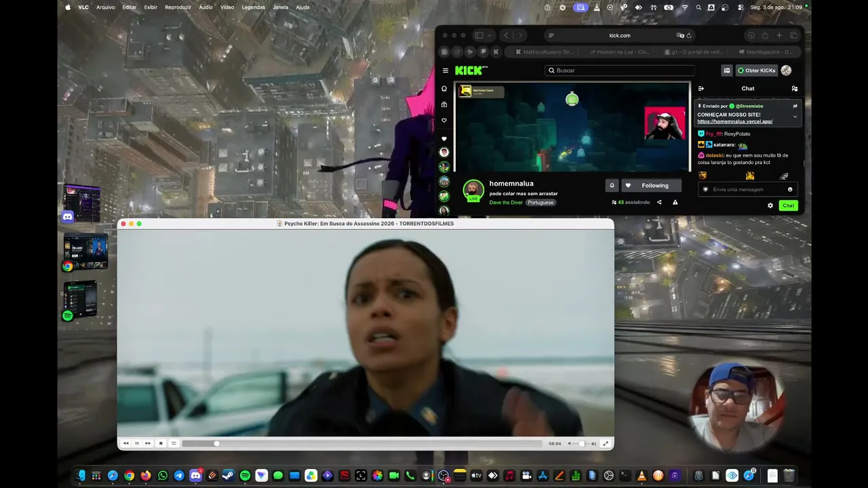Image resolution: width=868 pixels, height=488 pixels.
Task: Send message with the green Chat button
Action: click(788, 205)
